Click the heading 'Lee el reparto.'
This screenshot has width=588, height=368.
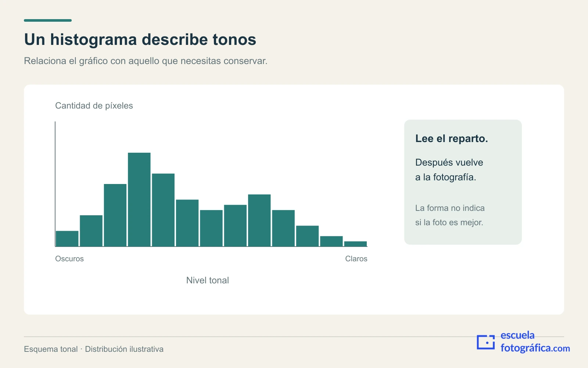pos(452,139)
